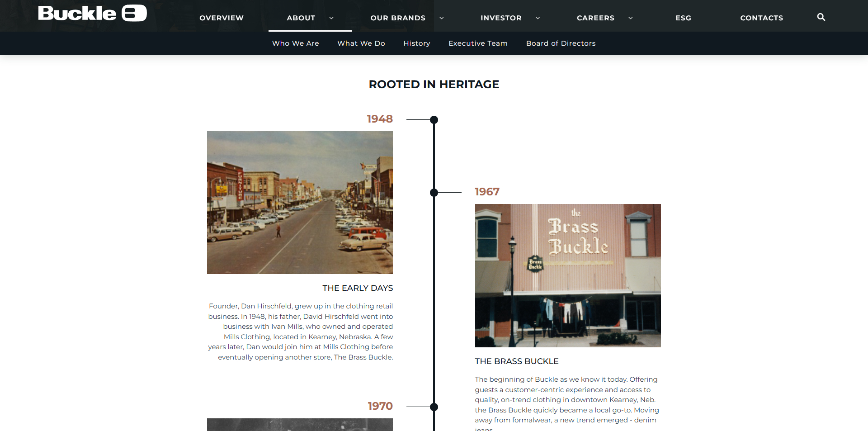Click the 1948 street scene photo

tap(300, 203)
